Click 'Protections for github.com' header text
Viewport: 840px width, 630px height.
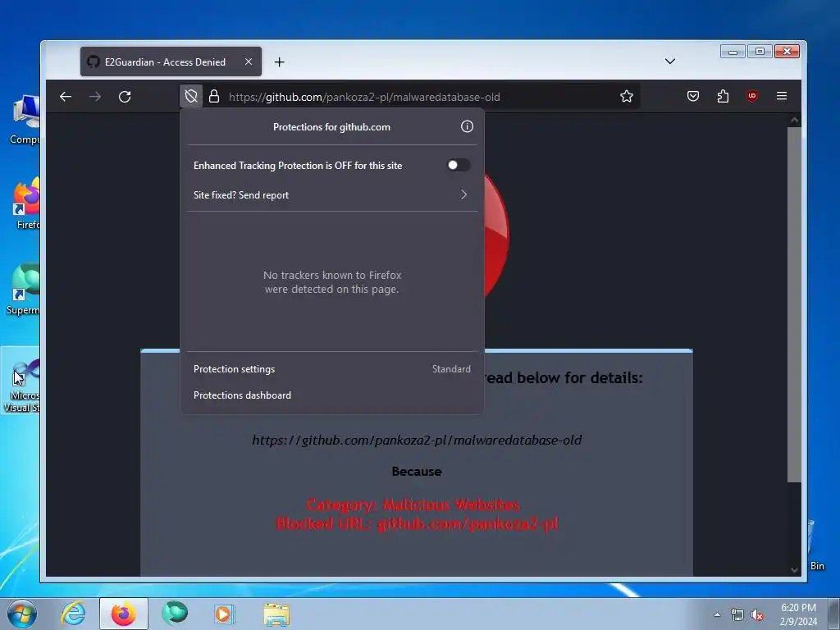[x=331, y=127]
